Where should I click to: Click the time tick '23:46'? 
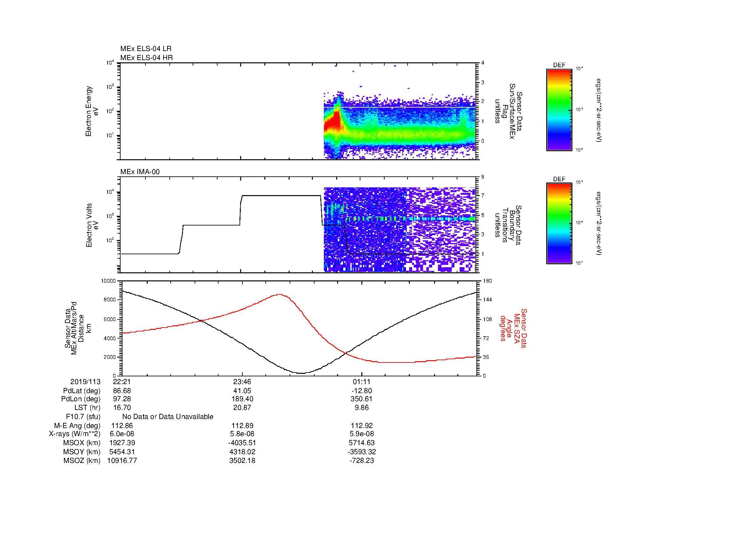242,382
